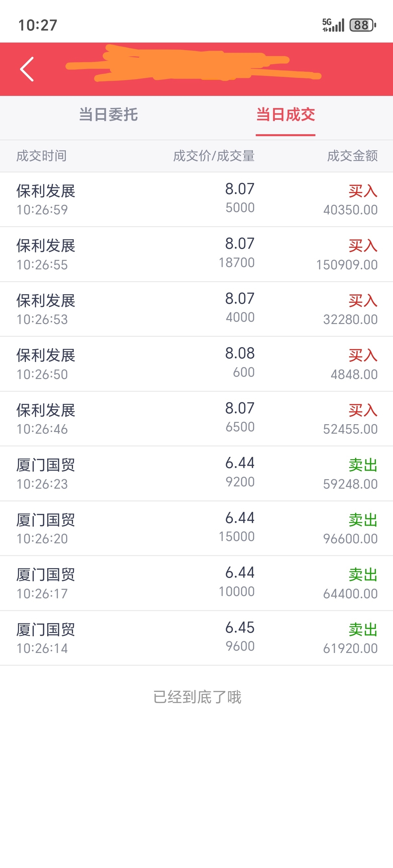393x868 pixels.
Task: Tap the 买入 label on 40350.00 trade
Action: 363,191
